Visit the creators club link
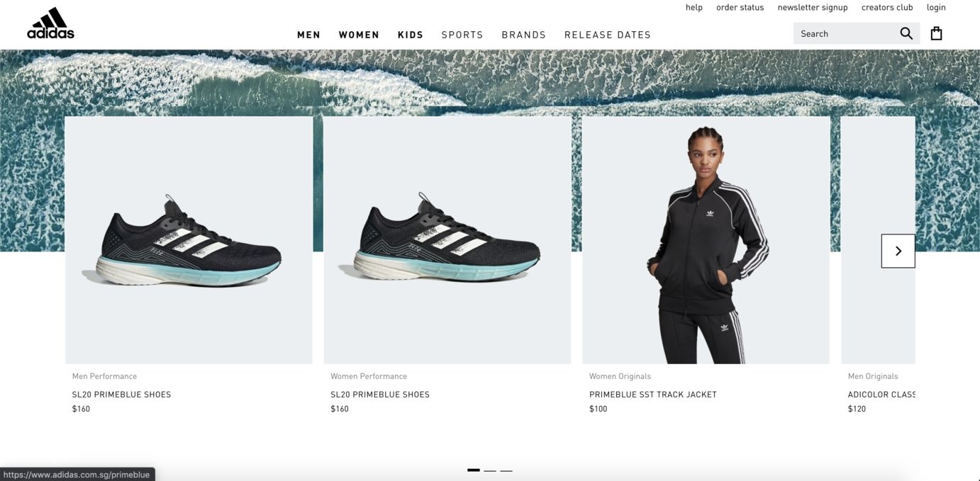The width and height of the screenshot is (980, 481). 887,7
